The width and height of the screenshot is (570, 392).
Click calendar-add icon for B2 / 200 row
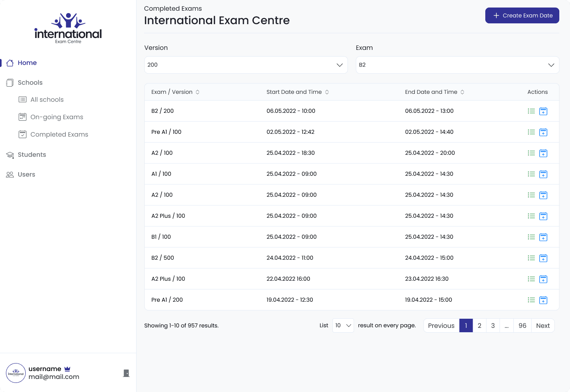pyautogui.click(x=543, y=111)
